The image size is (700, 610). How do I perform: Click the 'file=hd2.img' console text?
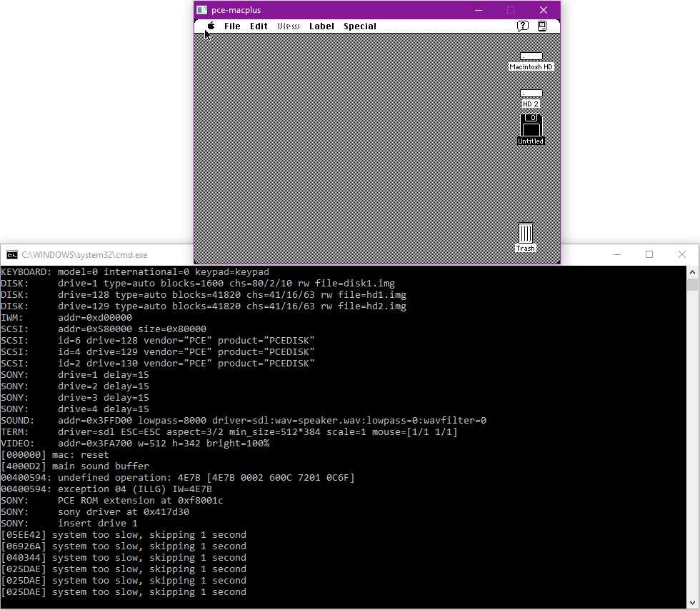(372, 306)
